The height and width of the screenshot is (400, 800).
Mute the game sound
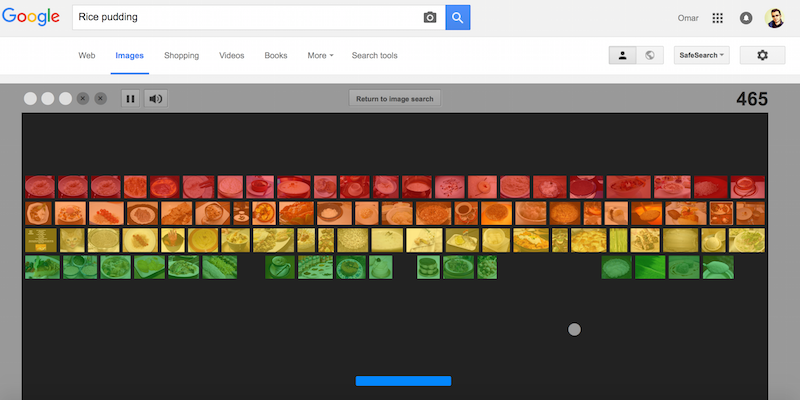[156, 98]
